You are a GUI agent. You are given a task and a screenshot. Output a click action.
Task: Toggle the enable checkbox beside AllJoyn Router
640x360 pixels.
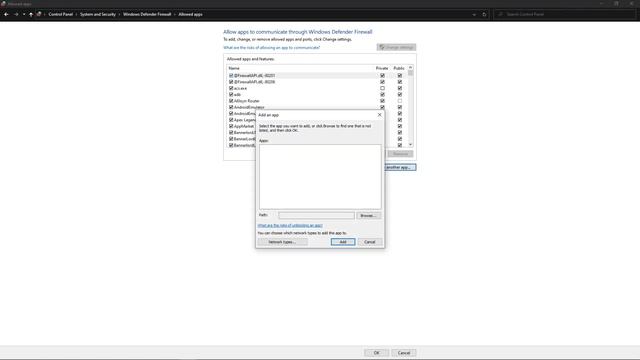231,101
